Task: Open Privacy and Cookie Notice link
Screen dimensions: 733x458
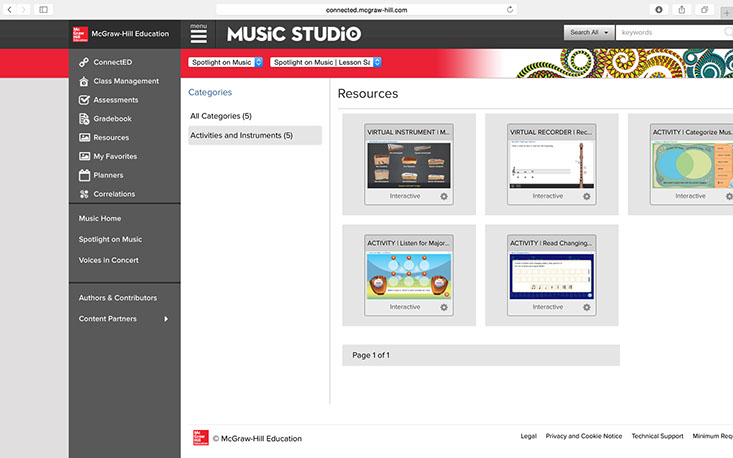Action: tap(584, 436)
